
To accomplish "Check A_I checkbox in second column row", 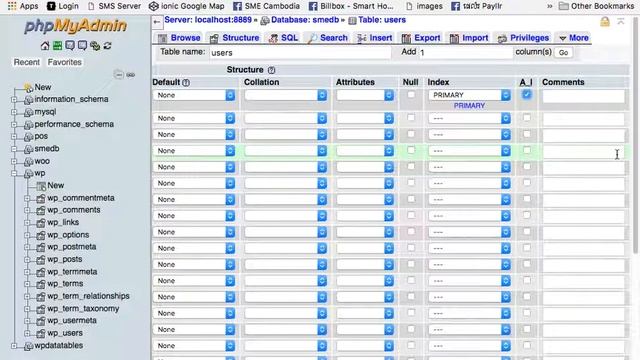I will pos(527,118).
